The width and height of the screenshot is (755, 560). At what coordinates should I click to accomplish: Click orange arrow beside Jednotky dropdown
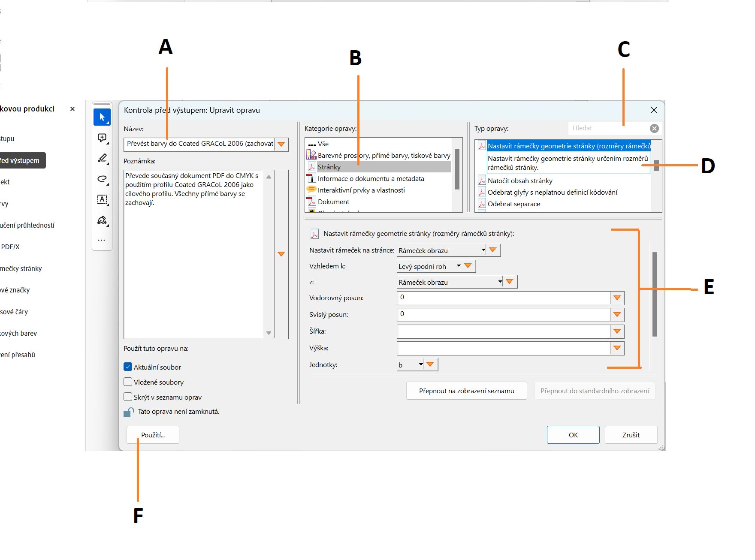(430, 364)
